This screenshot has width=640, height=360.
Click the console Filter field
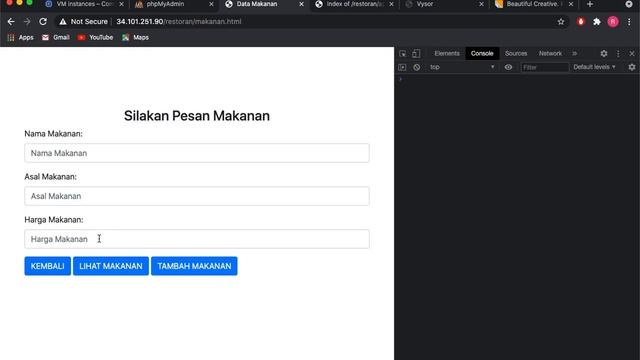point(545,67)
